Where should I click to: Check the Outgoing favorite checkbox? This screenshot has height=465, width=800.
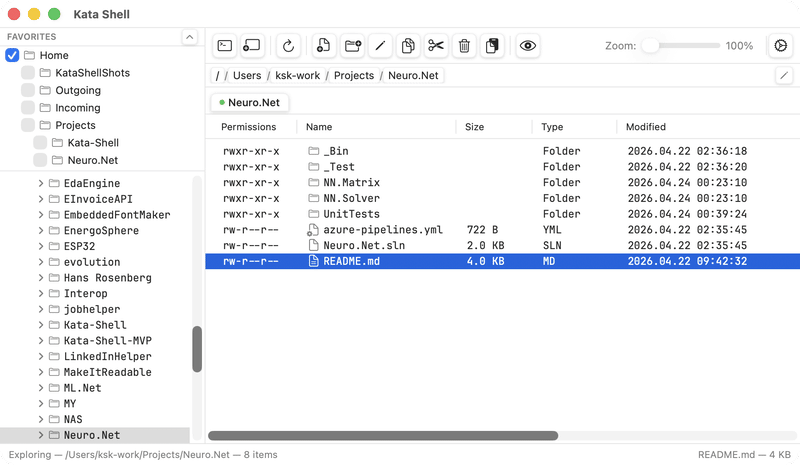(x=28, y=90)
